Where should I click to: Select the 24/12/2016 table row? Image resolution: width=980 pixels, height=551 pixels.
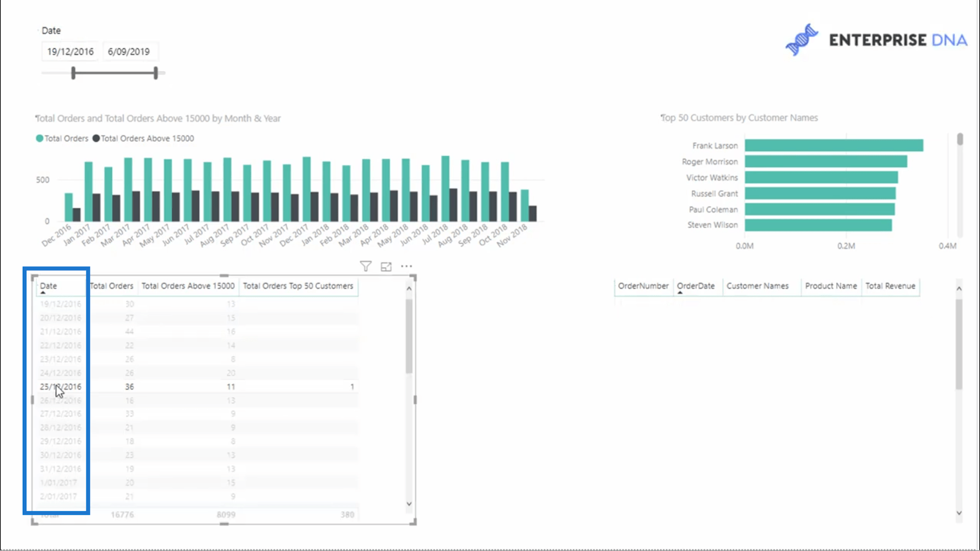[197, 373]
